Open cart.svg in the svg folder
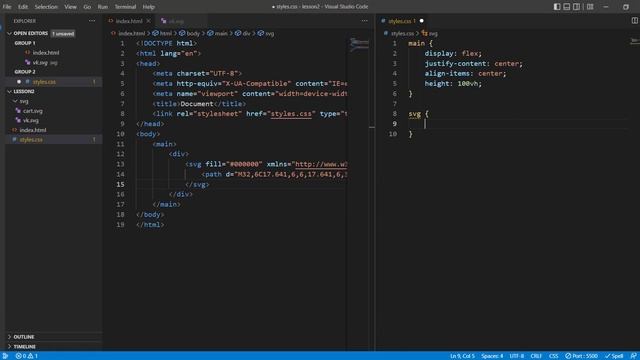This screenshot has width=640, height=360. [x=33, y=111]
